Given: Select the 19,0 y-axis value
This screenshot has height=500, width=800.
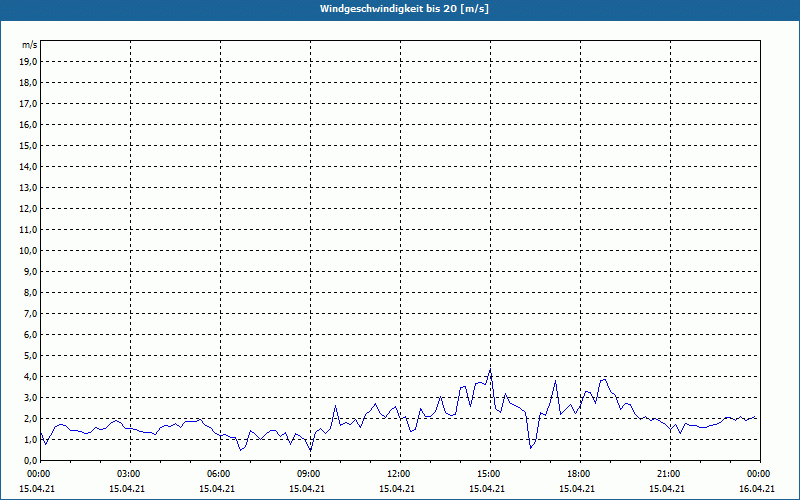Looking at the screenshot, I should point(28,62).
